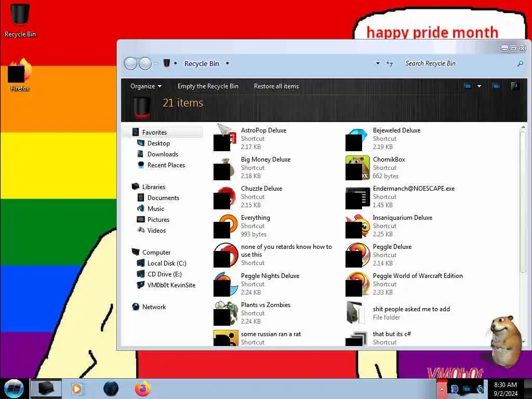
Task: Open the view options dropdown arrow
Action: tap(479, 86)
